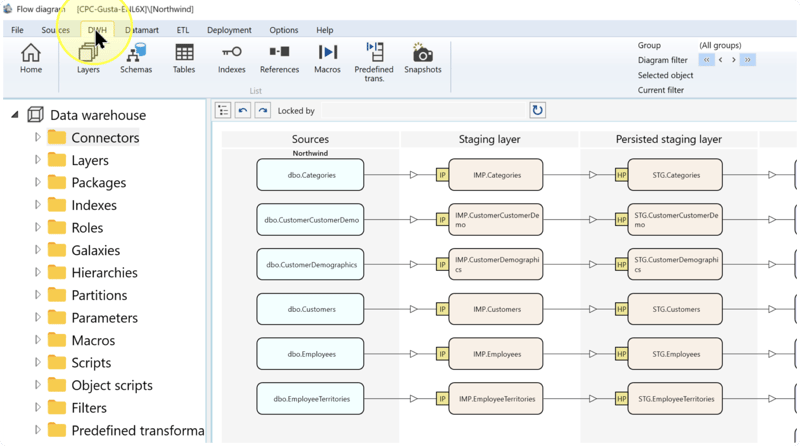This screenshot has height=446, width=800.
Task: Expand the Partitions folder
Action: tap(37, 295)
